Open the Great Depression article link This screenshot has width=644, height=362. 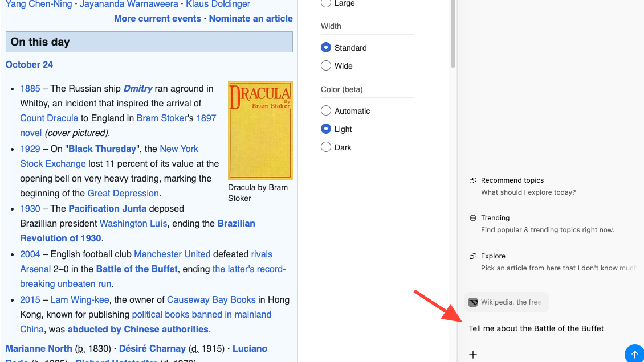pos(123,193)
